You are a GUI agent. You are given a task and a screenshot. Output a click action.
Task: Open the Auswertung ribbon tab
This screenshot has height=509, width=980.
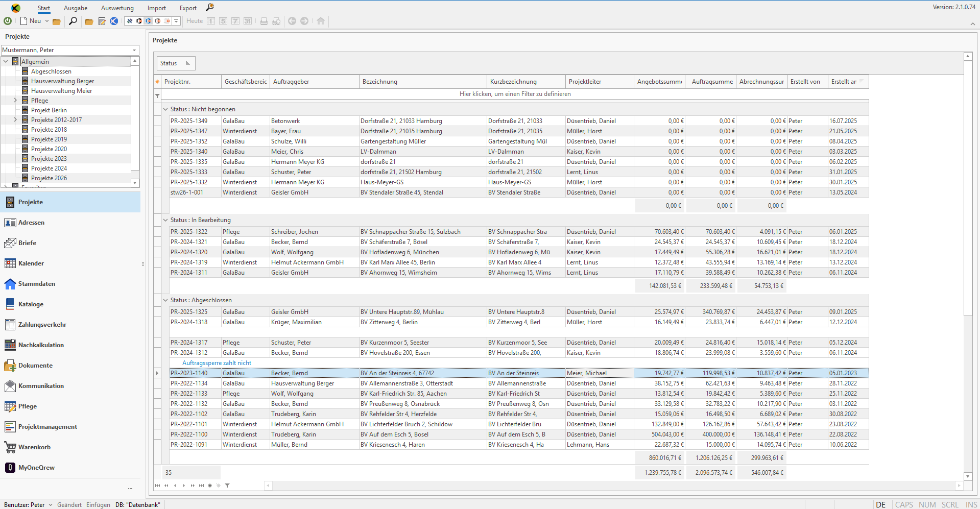[117, 8]
